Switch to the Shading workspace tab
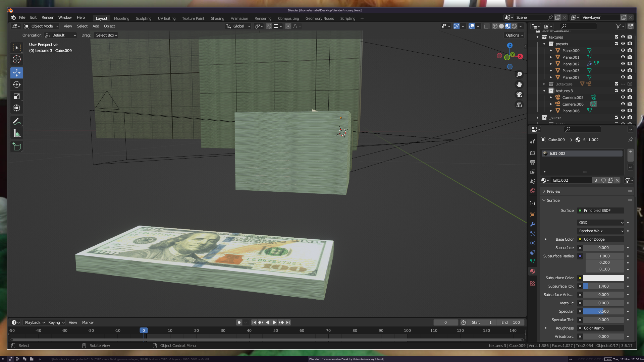The image size is (644, 362). 217,18
